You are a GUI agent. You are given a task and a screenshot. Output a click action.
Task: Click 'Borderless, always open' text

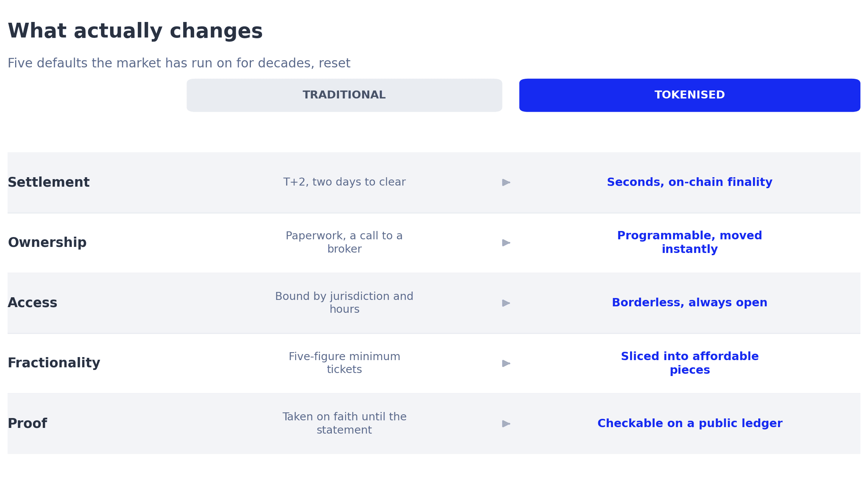(x=690, y=303)
